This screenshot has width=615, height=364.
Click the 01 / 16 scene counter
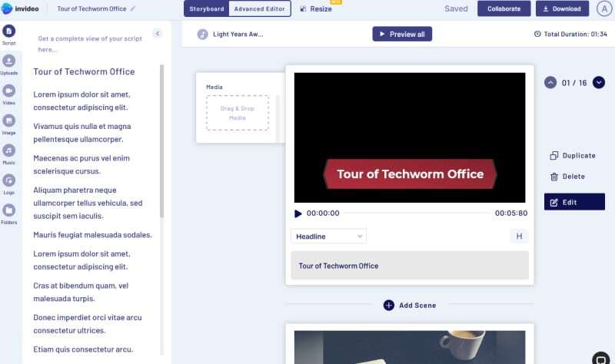click(x=574, y=83)
